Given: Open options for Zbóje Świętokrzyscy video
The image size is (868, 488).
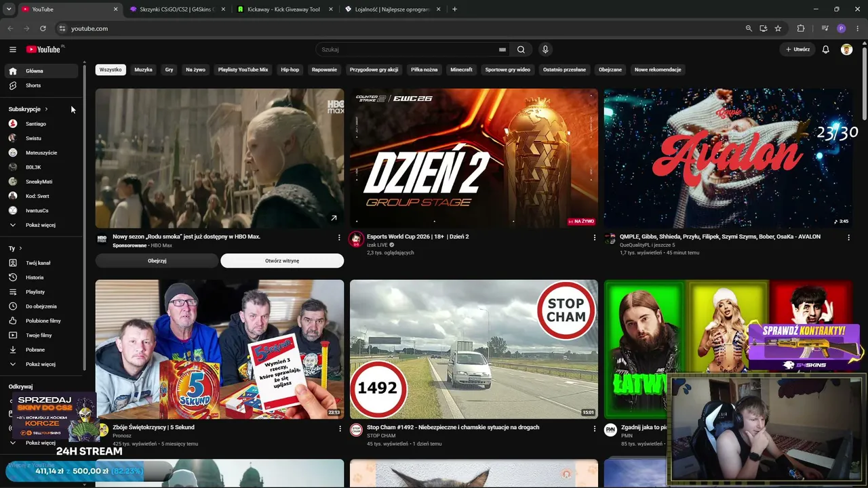Looking at the screenshot, I should [340, 428].
